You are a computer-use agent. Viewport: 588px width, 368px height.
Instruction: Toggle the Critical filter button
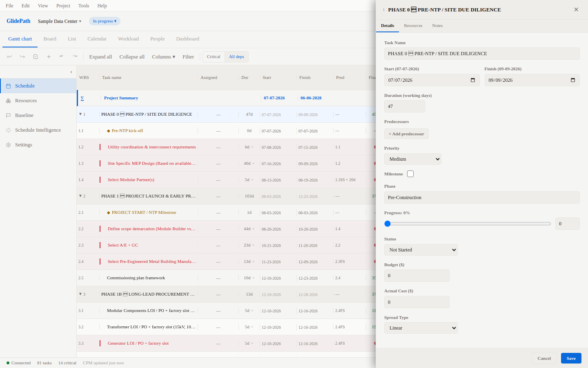click(214, 57)
